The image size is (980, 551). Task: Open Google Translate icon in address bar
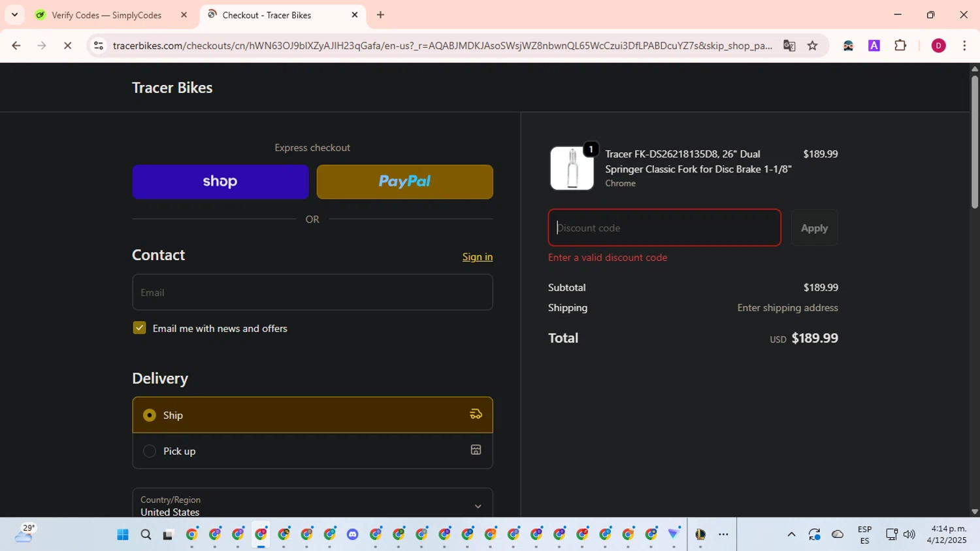789,46
